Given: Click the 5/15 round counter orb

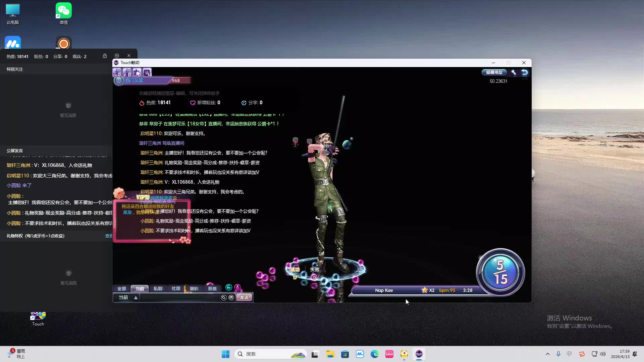Looking at the screenshot, I should tap(500, 272).
